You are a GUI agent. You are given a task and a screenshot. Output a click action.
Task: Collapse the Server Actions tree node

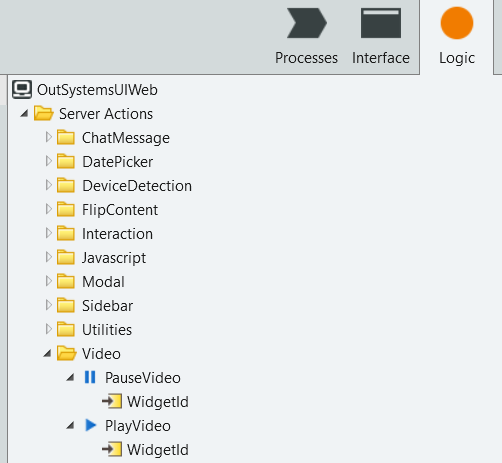(x=24, y=113)
